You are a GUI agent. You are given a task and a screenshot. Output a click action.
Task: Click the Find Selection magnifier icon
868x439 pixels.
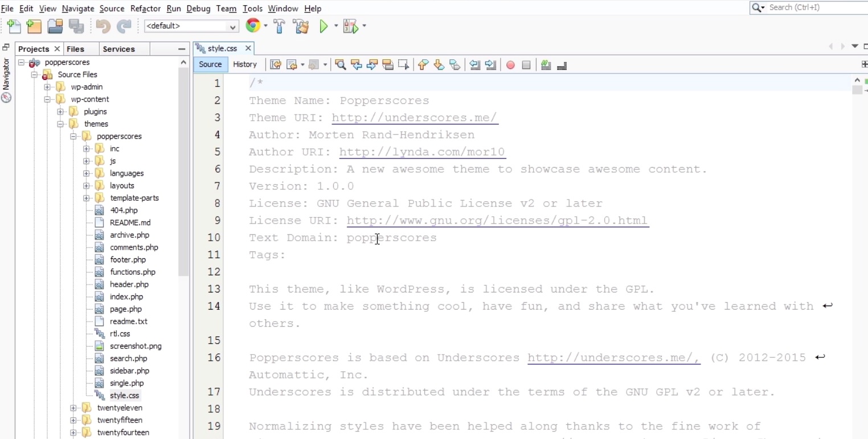[x=341, y=65]
